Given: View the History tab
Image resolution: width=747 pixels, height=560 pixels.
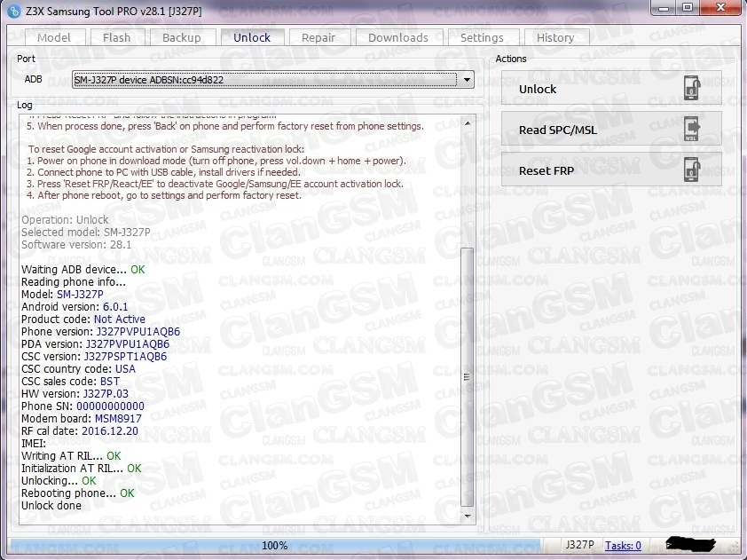Looking at the screenshot, I should 555,37.
